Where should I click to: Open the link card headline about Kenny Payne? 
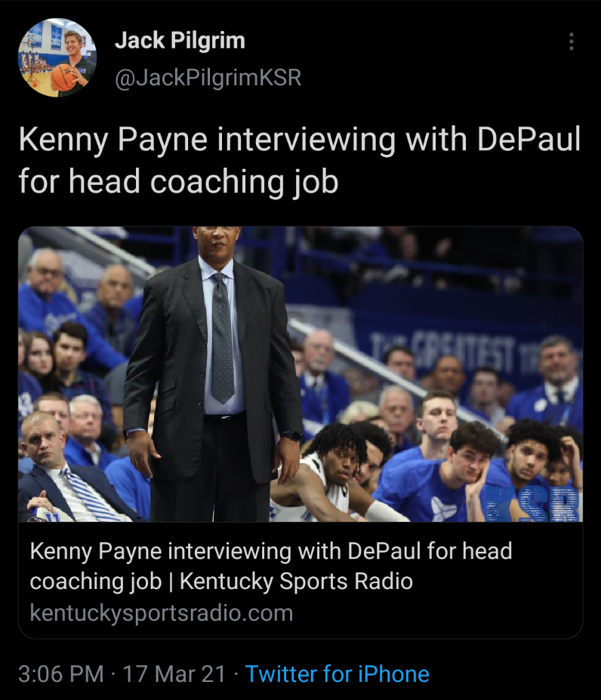pos(270,551)
